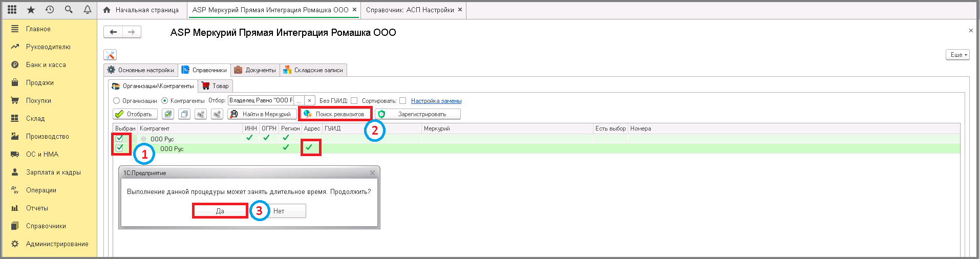Switch to the Начальная страница tab
The width and height of the screenshot is (980, 259).
pos(142,10)
